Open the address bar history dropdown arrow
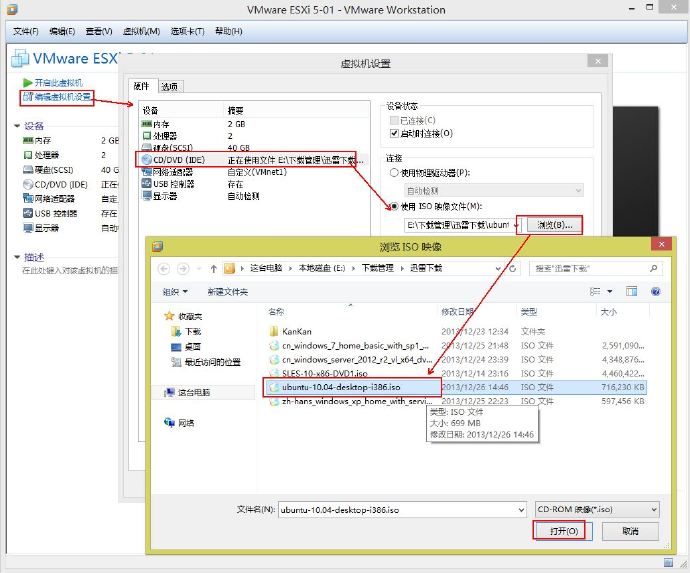 pyautogui.click(x=498, y=268)
